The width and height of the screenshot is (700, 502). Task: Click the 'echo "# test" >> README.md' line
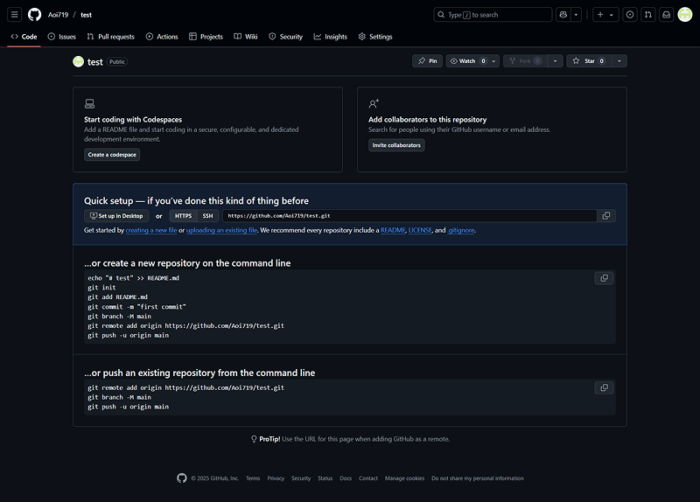click(x=133, y=278)
